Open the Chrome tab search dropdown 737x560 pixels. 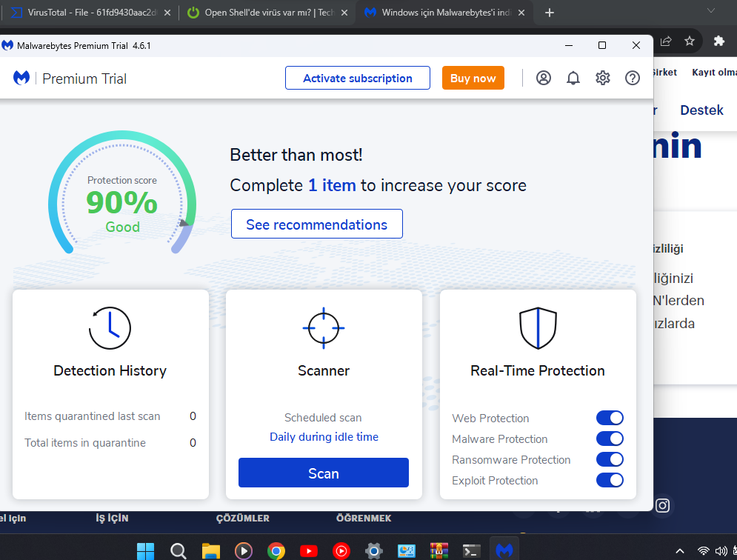click(710, 10)
